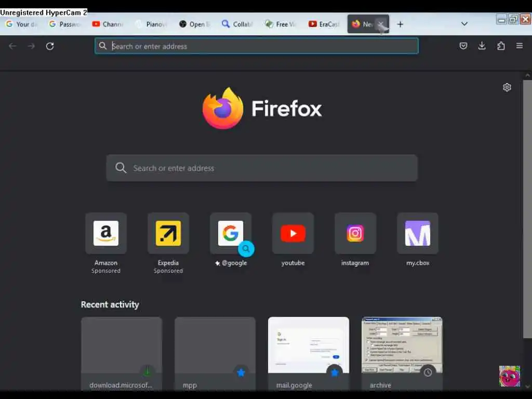The width and height of the screenshot is (532, 399).
Task: Open new tab page settings gear
Action: pyautogui.click(x=507, y=87)
